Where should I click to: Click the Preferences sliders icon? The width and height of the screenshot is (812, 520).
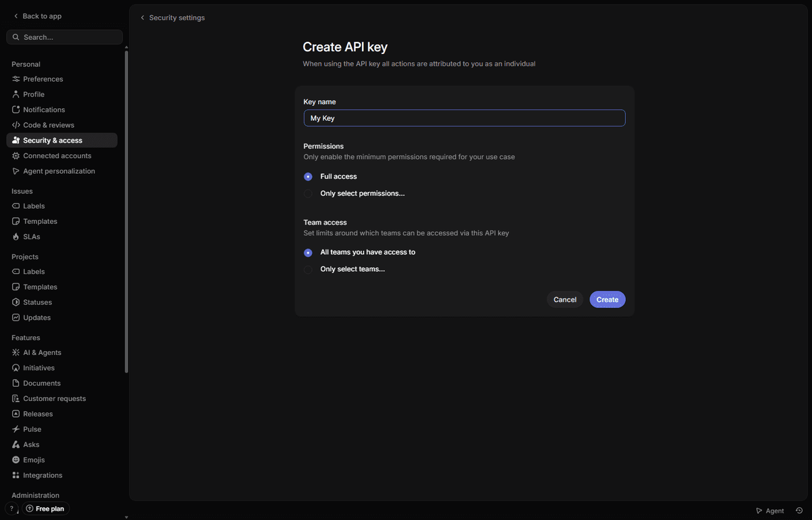[16, 79]
